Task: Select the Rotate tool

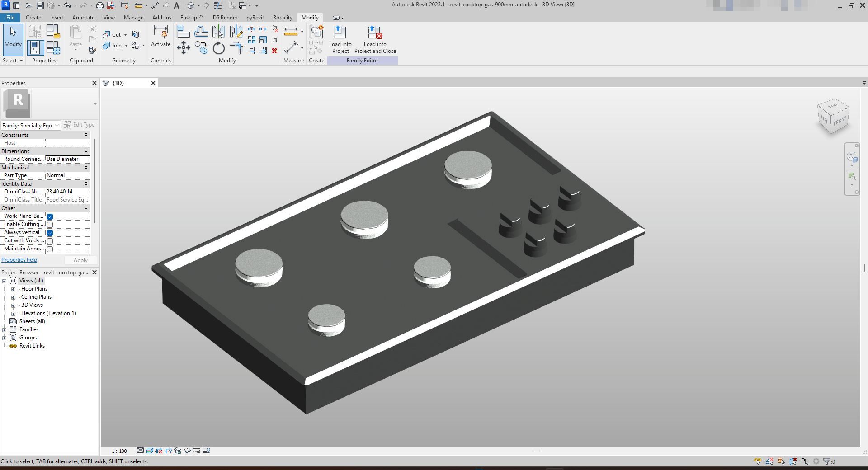Action: pyautogui.click(x=218, y=47)
